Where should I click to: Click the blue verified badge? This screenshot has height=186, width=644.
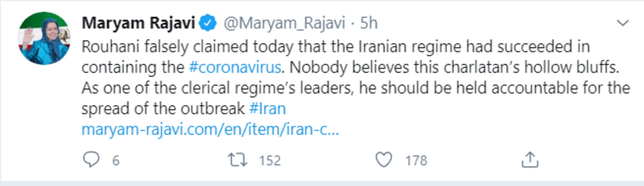(x=208, y=23)
